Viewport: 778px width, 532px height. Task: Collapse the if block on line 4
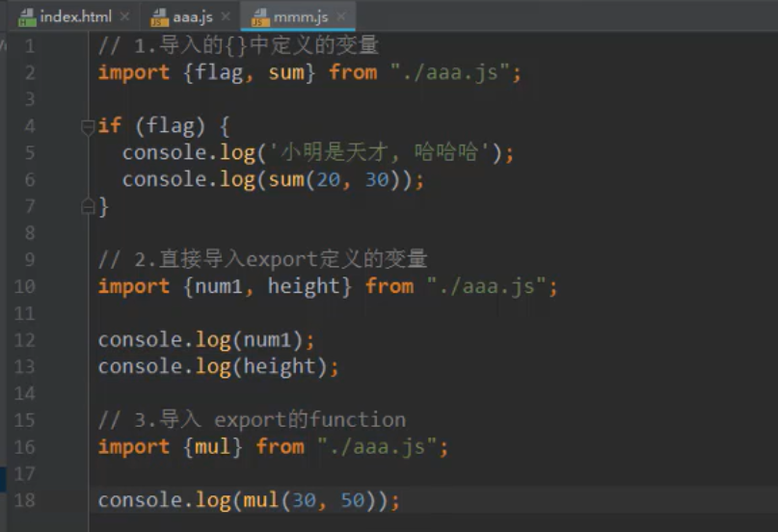pyautogui.click(x=88, y=127)
